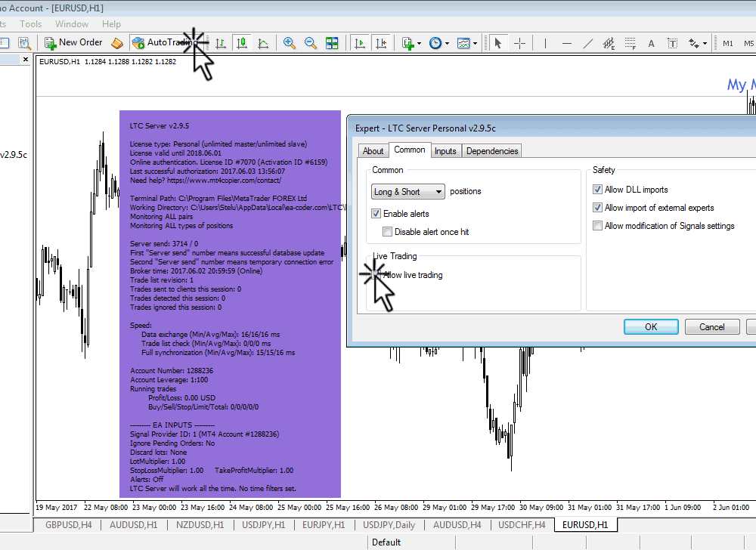Enable Allow live trading checkbox
This screenshot has height=550, width=756.
[x=376, y=275]
